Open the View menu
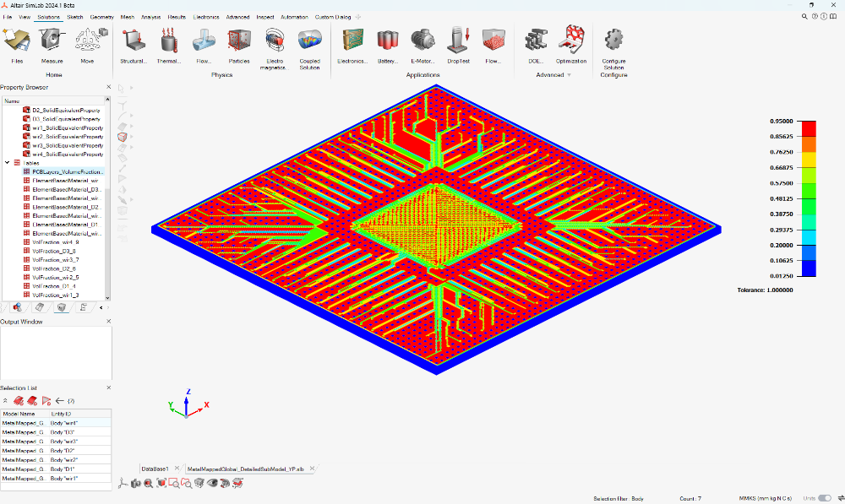This screenshot has width=845, height=504. (x=25, y=17)
